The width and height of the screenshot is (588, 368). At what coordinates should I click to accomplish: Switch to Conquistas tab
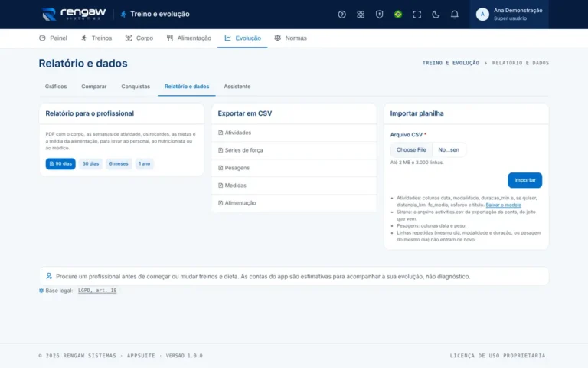tap(136, 87)
